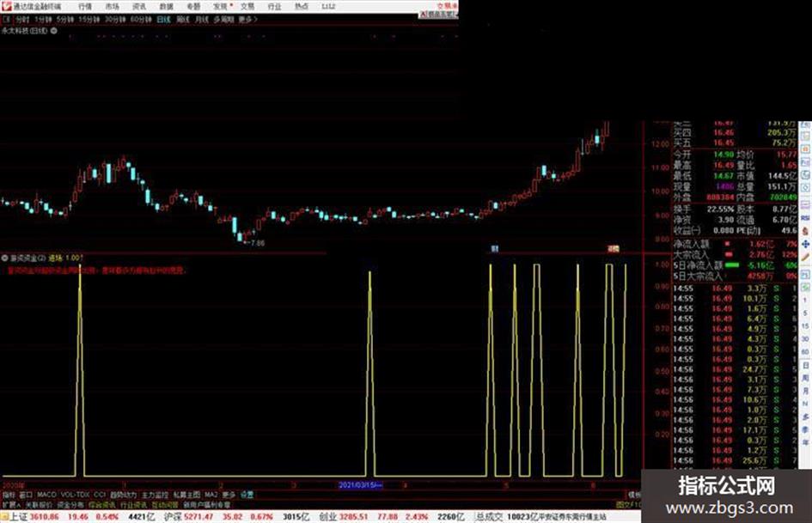Switch to the 分时 period tab
This screenshot has height=523, width=812.
pos(22,19)
